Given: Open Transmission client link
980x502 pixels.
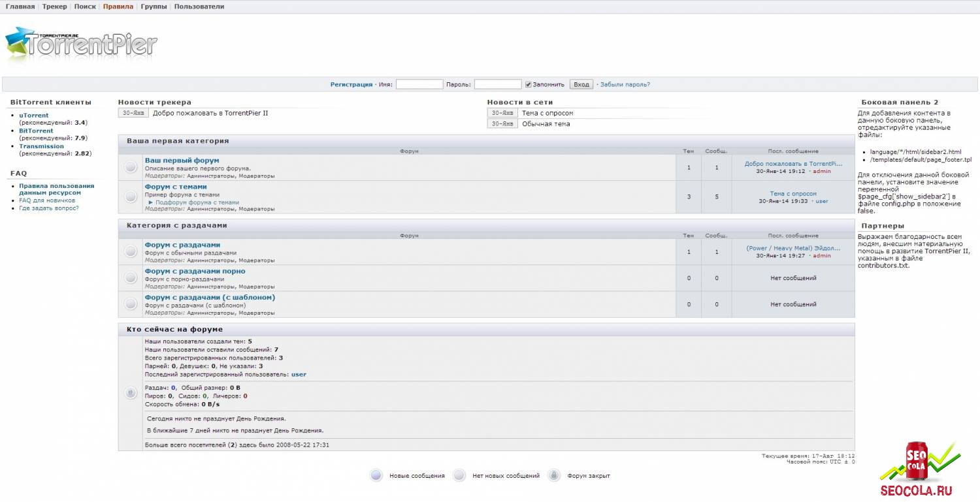Looking at the screenshot, I should click(x=41, y=146).
